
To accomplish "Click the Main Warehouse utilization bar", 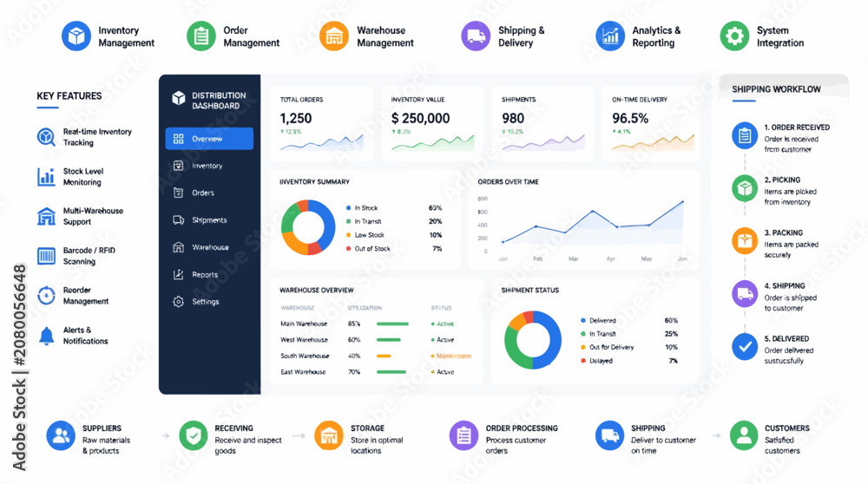I will coord(392,324).
